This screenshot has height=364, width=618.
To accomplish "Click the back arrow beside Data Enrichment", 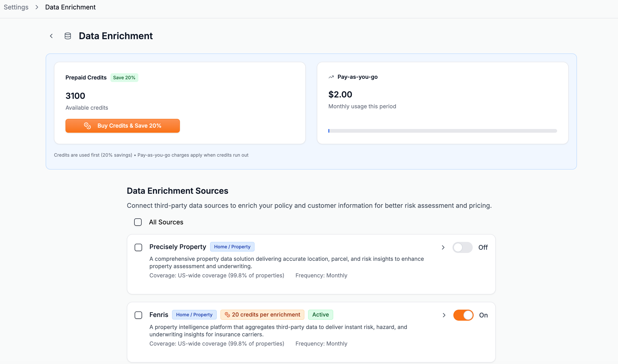I will (51, 36).
